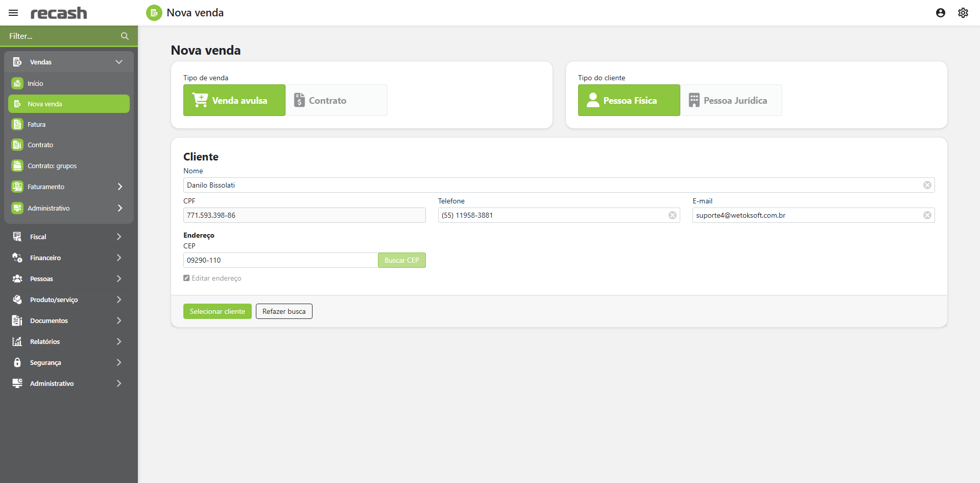This screenshot has height=483, width=980.
Task: Click the Selecionar cliente button
Action: (x=217, y=311)
